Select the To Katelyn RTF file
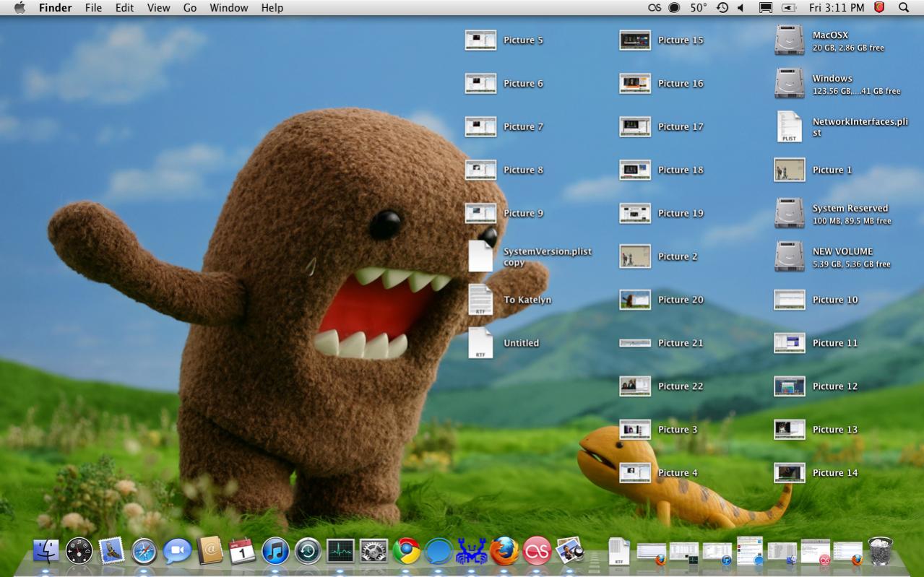The height and width of the screenshot is (577, 924). 480,300
